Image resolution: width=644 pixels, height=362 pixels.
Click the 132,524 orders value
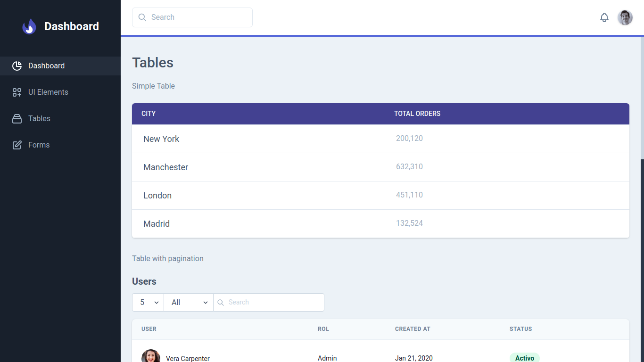click(x=409, y=223)
